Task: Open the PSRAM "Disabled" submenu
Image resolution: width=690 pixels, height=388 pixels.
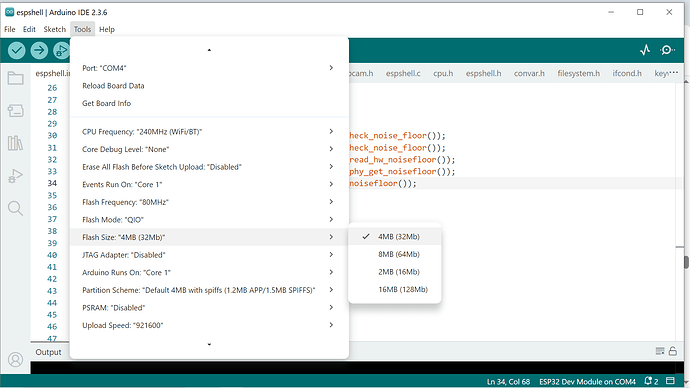Action: pyautogui.click(x=209, y=307)
